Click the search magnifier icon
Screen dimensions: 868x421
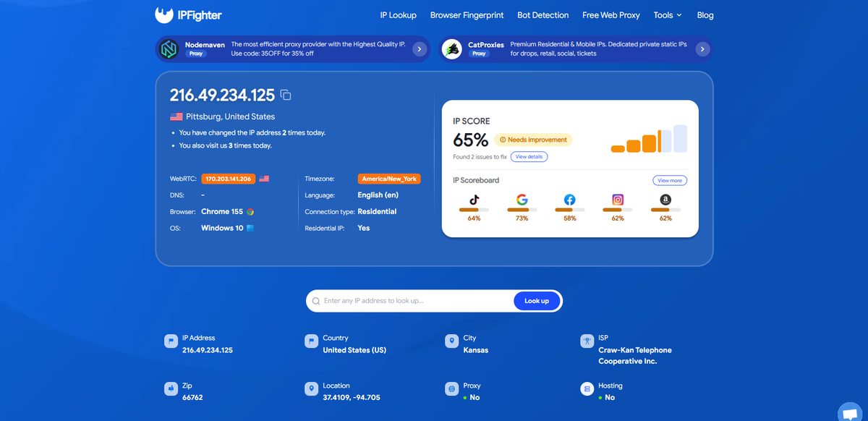pos(316,301)
